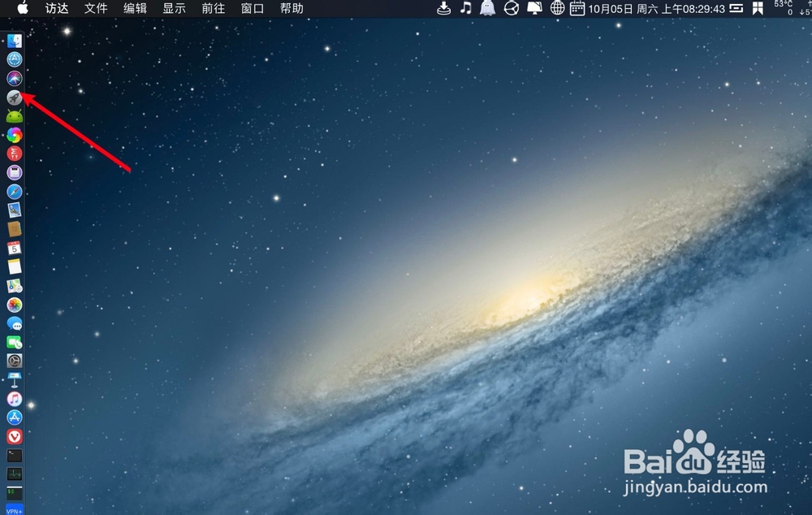Open the download manager icon in menu bar
The width and height of the screenshot is (812, 515).
(443, 9)
